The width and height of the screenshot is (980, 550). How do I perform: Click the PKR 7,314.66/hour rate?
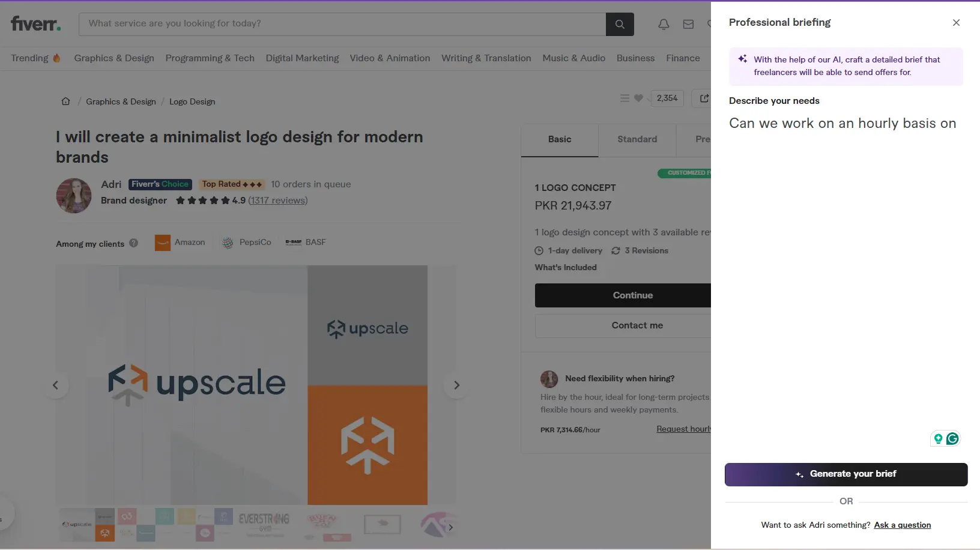570,430
